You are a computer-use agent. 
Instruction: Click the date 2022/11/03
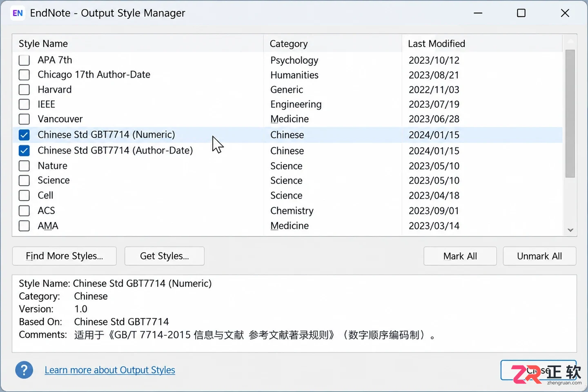click(434, 90)
